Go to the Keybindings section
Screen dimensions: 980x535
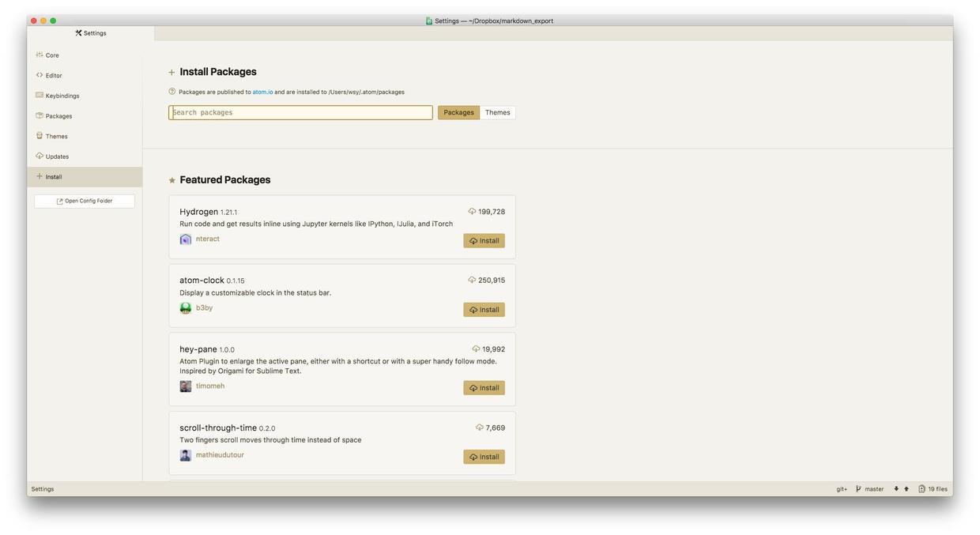tap(62, 96)
